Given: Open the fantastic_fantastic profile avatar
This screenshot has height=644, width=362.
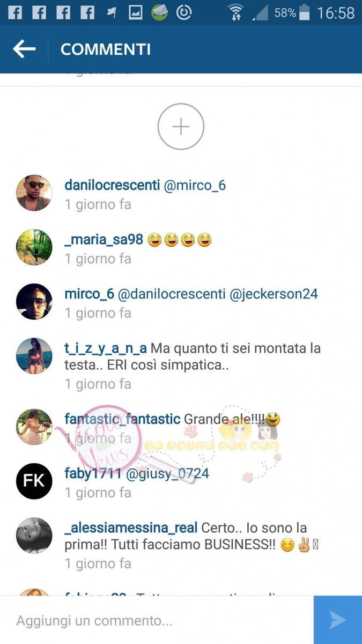Looking at the screenshot, I should (x=34, y=427).
